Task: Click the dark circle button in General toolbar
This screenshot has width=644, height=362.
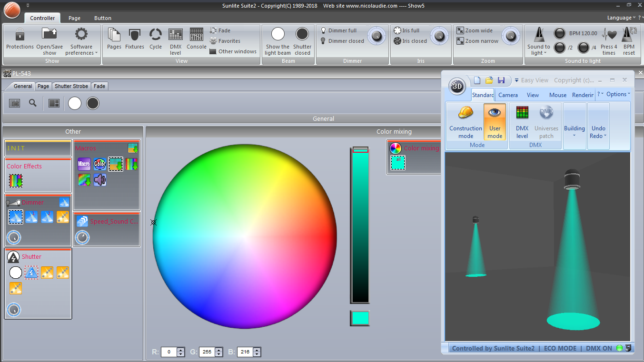Action: point(93,103)
